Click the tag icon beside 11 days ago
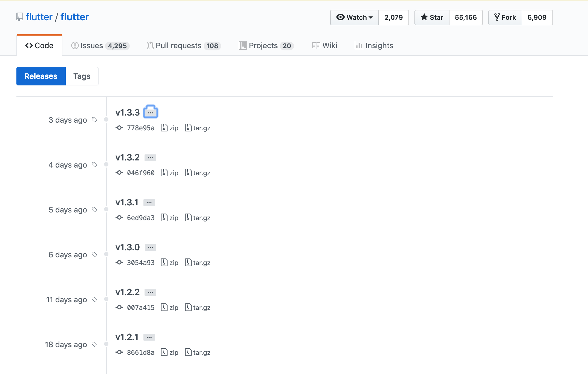The image size is (588, 374). [x=94, y=300]
